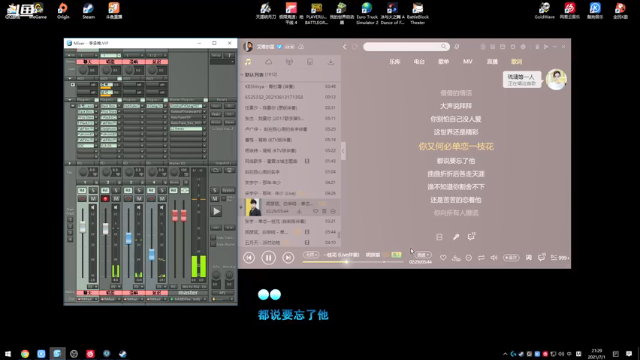Open GoldWave desktop shortcut

(x=544, y=11)
